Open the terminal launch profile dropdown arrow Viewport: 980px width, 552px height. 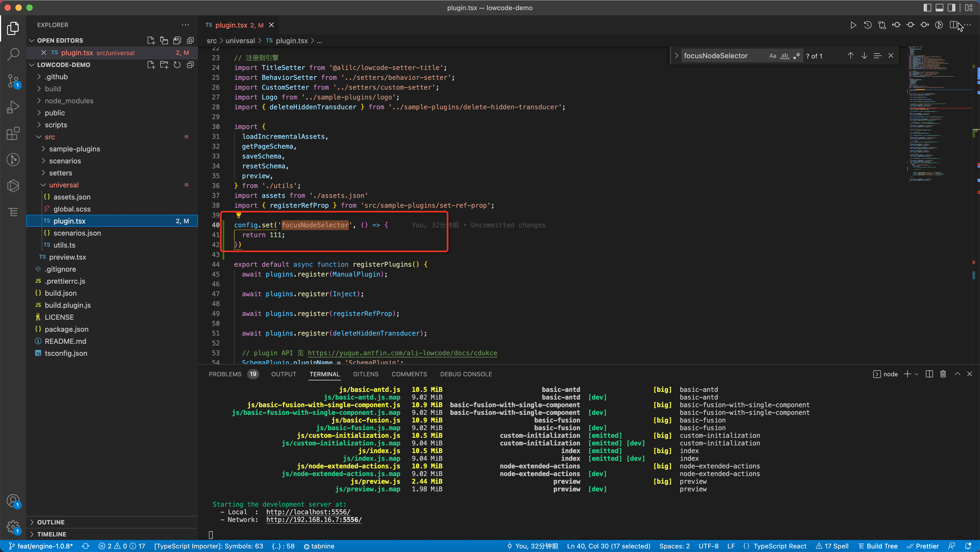[x=917, y=374]
